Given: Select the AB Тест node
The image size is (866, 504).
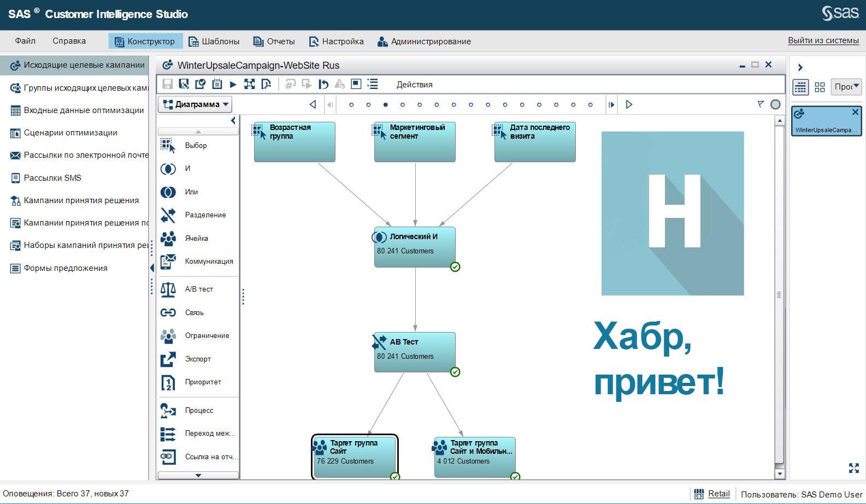Looking at the screenshot, I should (415, 352).
